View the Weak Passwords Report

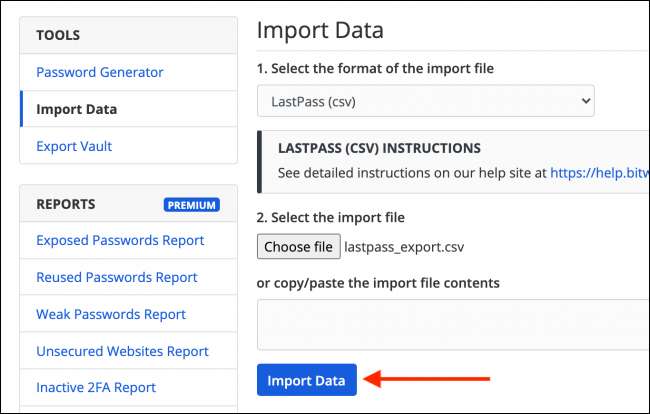111,314
